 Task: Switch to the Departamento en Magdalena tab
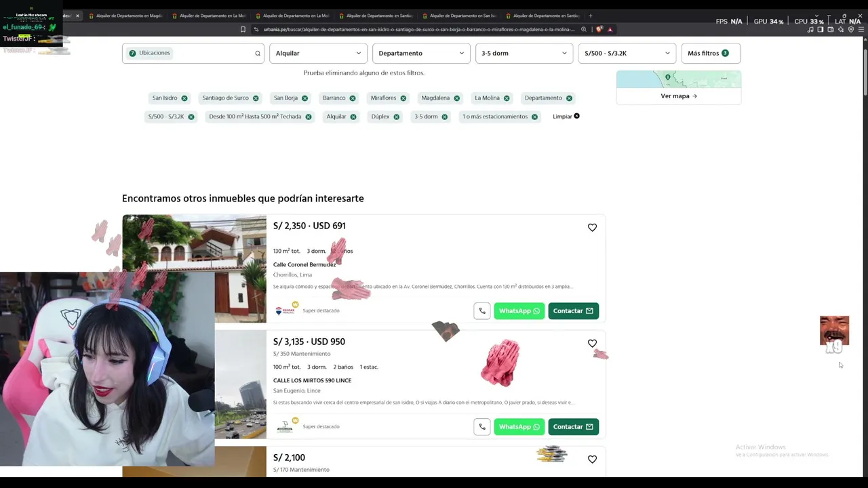[x=126, y=16]
